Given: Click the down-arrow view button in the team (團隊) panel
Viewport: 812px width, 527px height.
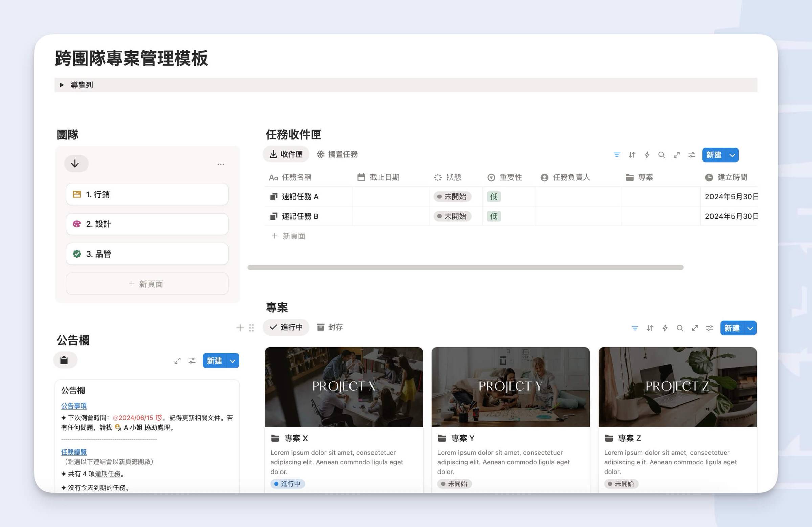Looking at the screenshot, I should coord(76,163).
